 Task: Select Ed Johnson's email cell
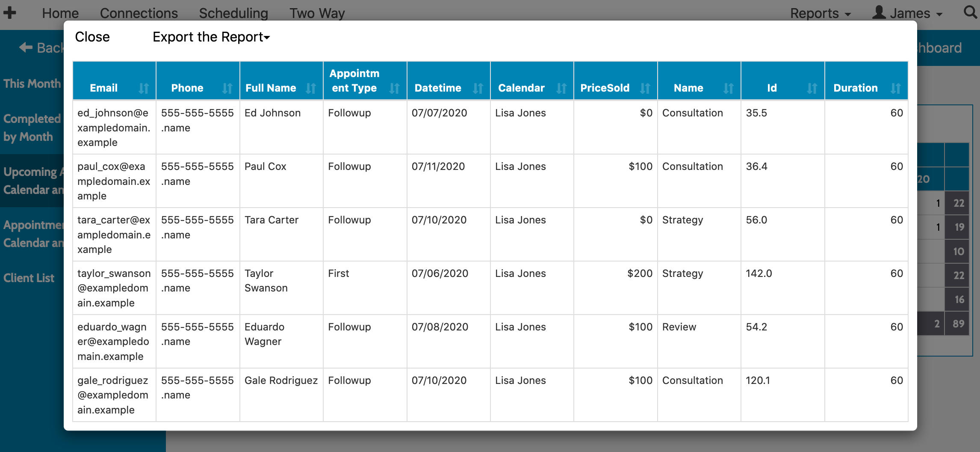[114, 128]
